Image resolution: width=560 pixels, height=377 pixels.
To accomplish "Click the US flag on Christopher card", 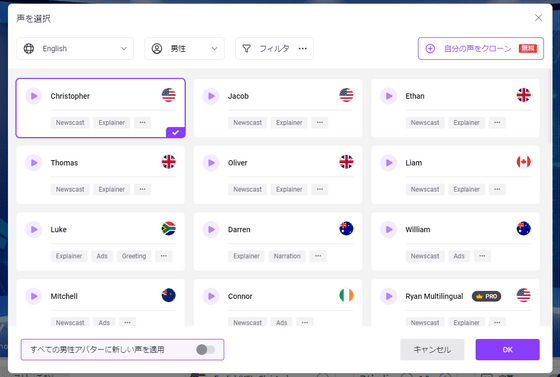I will pyautogui.click(x=169, y=95).
